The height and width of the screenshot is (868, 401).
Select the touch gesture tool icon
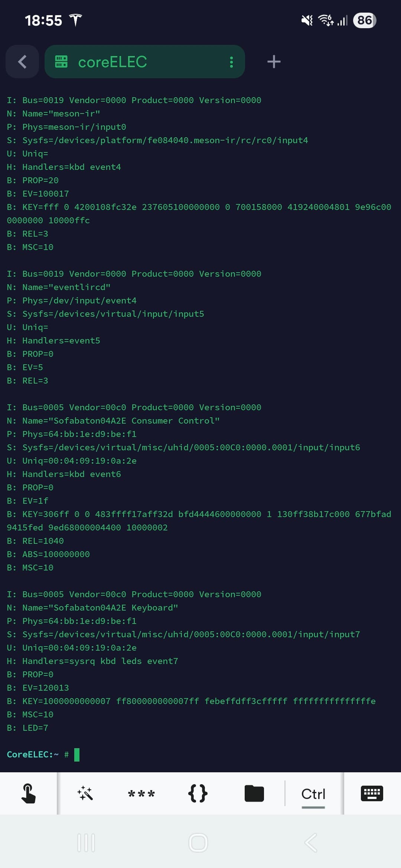point(29,793)
